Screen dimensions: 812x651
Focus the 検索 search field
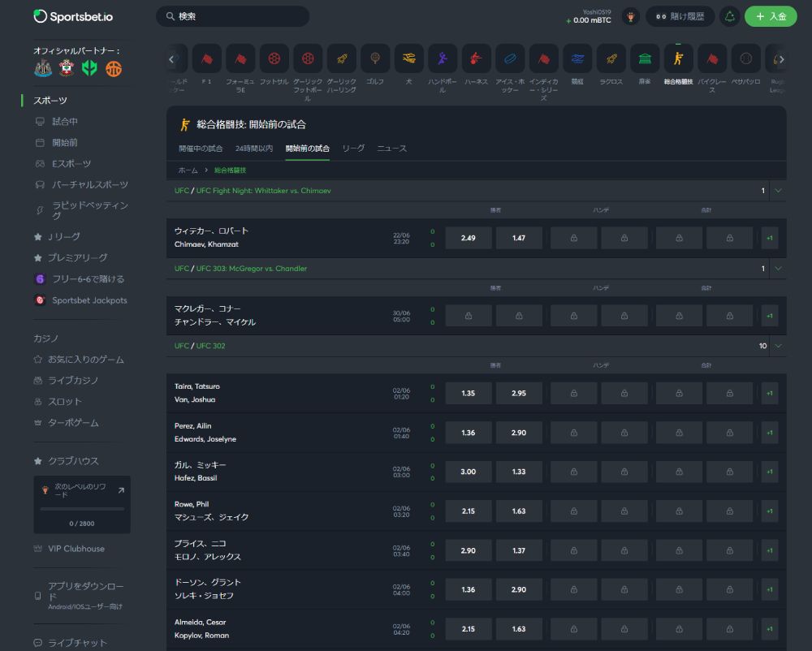pos(232,16)
